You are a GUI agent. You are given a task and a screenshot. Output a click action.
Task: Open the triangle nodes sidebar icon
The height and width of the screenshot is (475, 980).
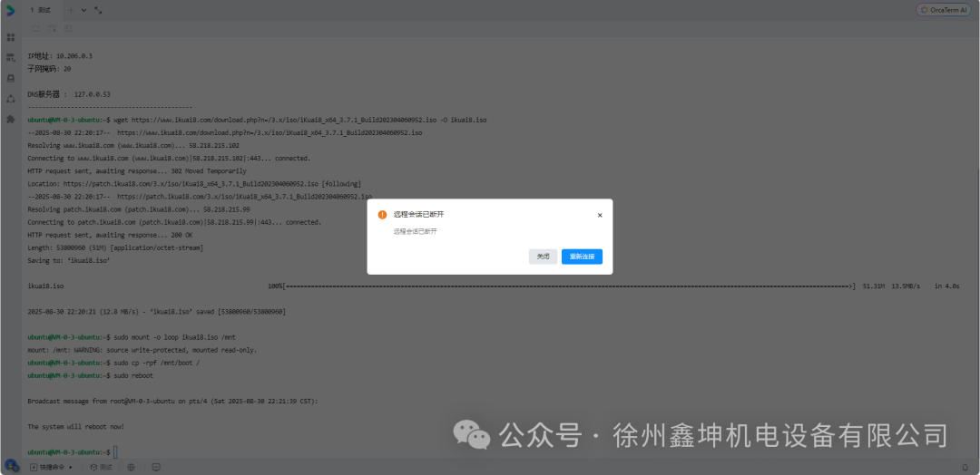click(x=11, y=99)
